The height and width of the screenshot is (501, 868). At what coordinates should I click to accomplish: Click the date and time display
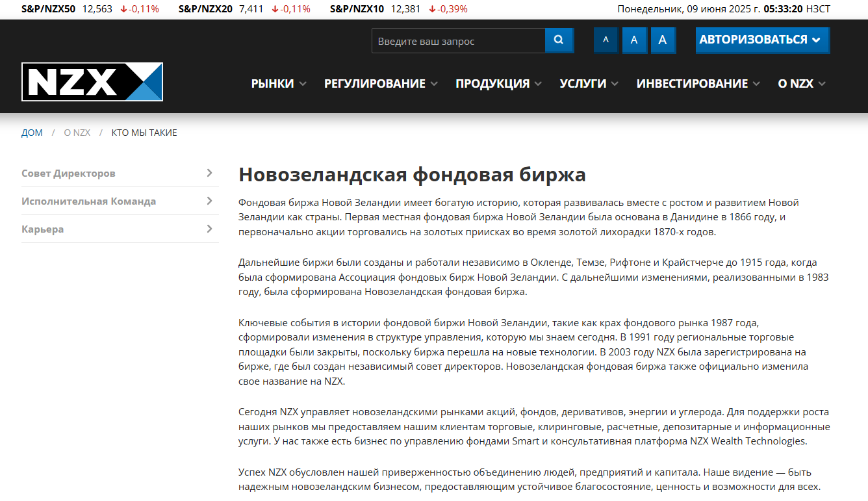click(724, 9)
